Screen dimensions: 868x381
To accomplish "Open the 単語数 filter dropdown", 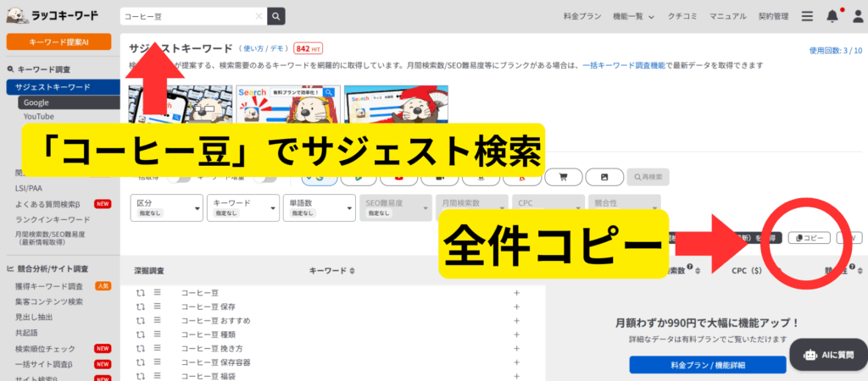I will click(x=320, y=208).
